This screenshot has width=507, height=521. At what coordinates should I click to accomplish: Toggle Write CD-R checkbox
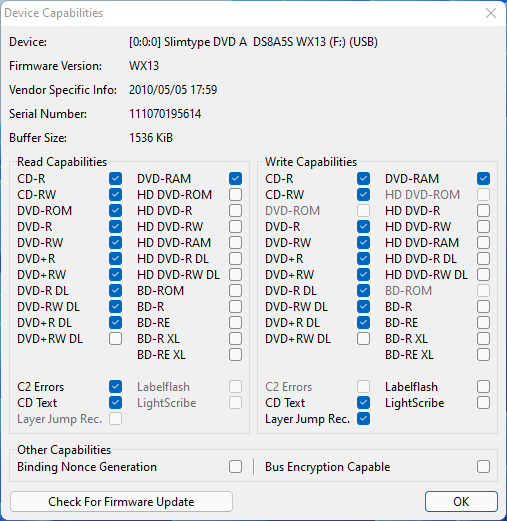coord(363,178)
